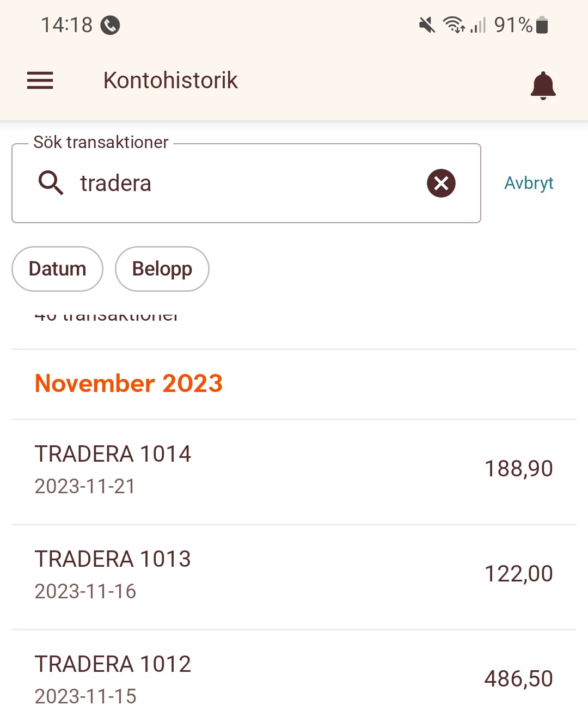
Task: Tap the 188,90 amount
Action: pyautogui.click(x=518, y=469)
